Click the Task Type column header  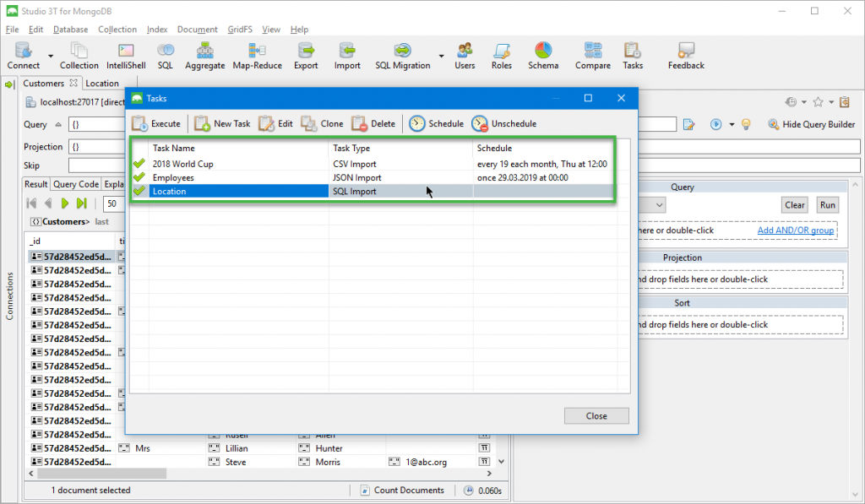(x=400, y=148)
